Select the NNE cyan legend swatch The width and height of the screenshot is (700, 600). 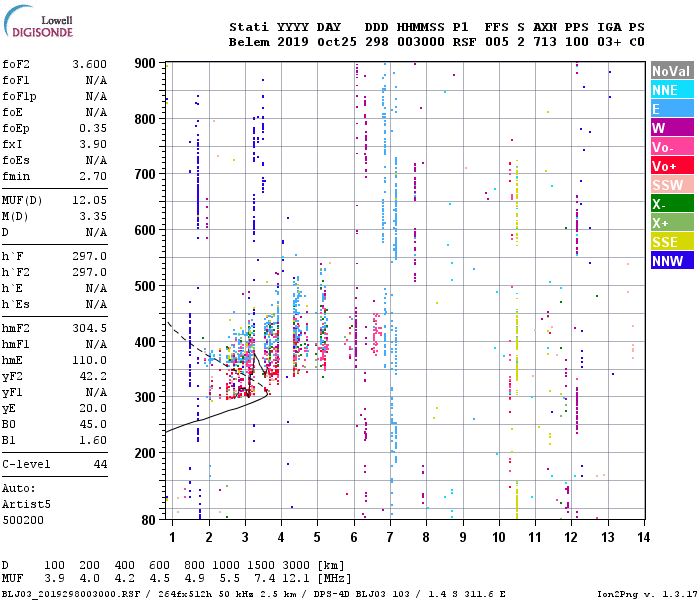[672, 90]
